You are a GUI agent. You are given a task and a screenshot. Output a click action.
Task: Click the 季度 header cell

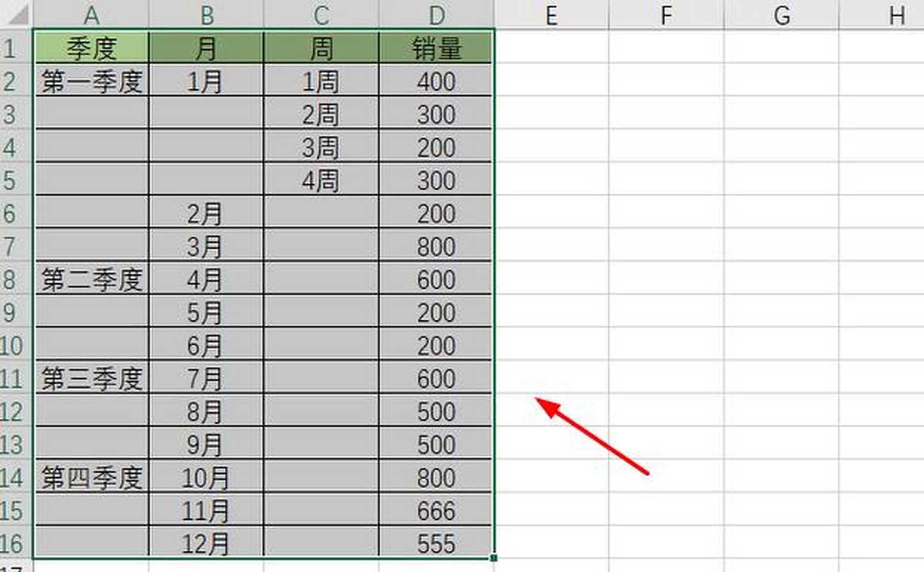coord(91,48)
